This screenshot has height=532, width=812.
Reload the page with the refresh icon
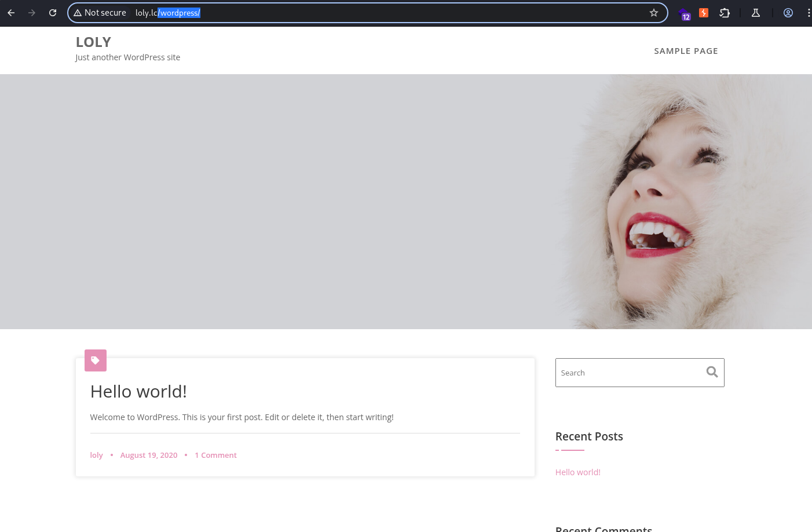tap(53, 13)
